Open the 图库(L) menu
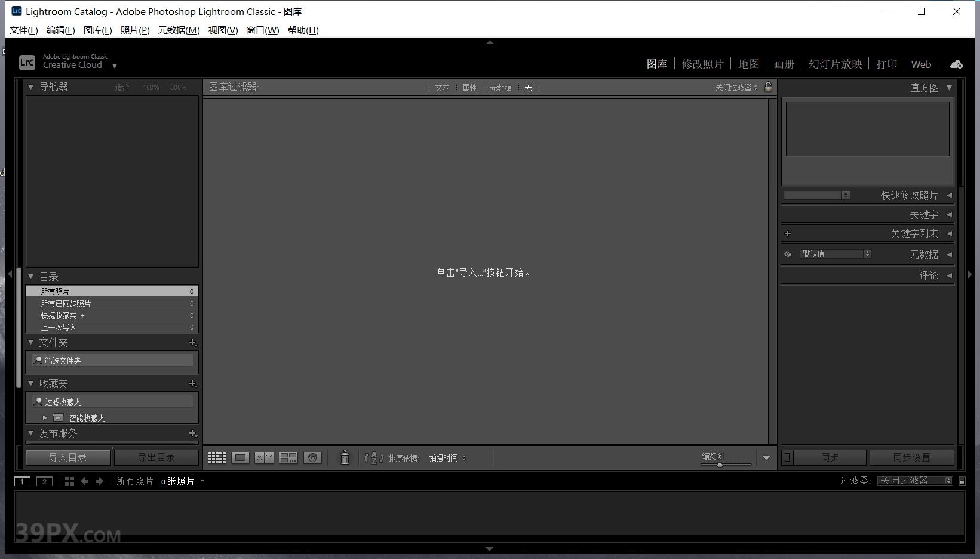The image size is (980, 559). click(98, 30)
